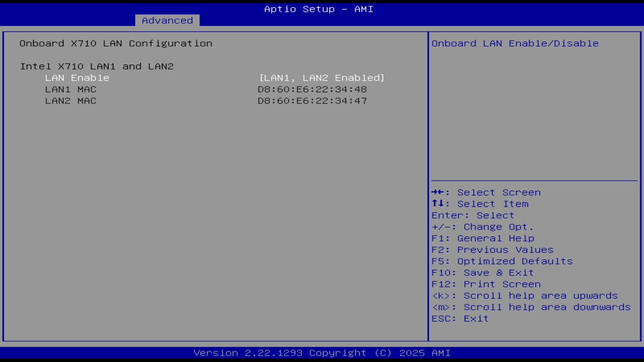Click the Intel X710 LAN1 and LAN2 section
The width and height of the screenshot is (644, 362).
coord(97,66)
